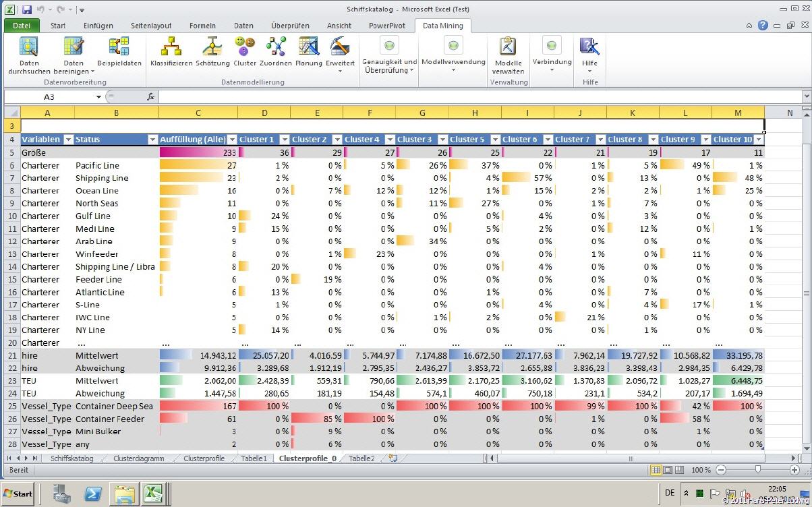This screenshot has height=507, width=812.
Task: Open the Daten durchsuchen tool
Action: click(29, 55)
